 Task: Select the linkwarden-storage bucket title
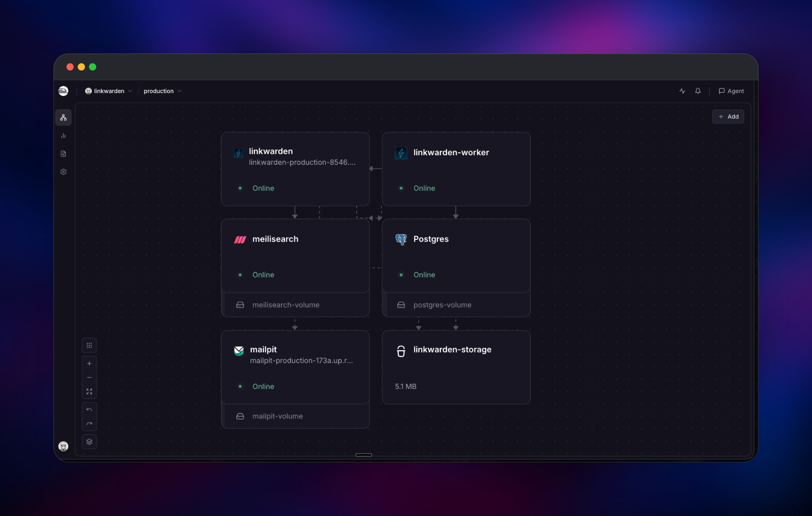point(452,350)
